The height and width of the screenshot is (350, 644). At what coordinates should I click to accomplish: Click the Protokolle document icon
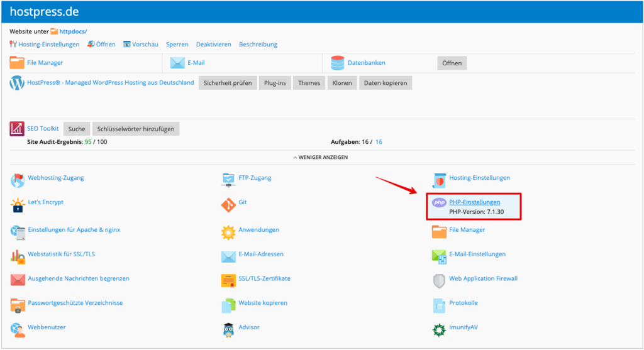(439, 305)
